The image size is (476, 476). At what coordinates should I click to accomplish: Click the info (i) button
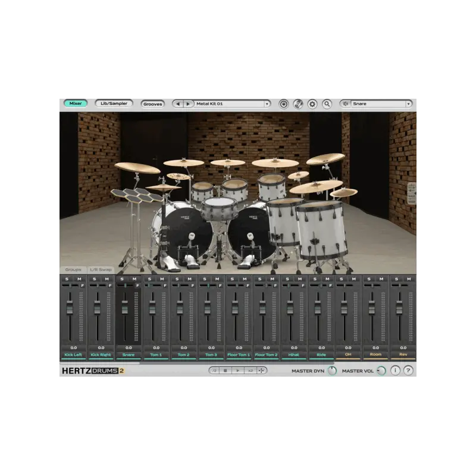click(x=395, y=370)
